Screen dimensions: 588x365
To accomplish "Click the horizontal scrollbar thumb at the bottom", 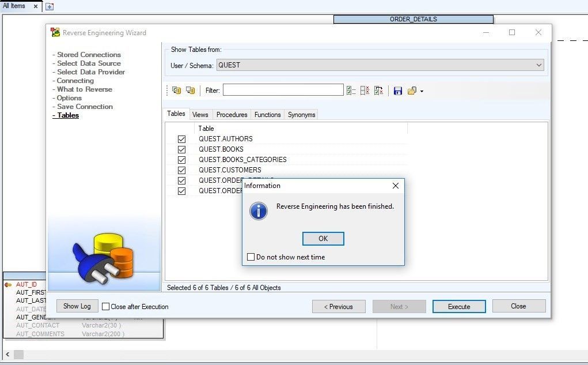I will click(19, 354).
